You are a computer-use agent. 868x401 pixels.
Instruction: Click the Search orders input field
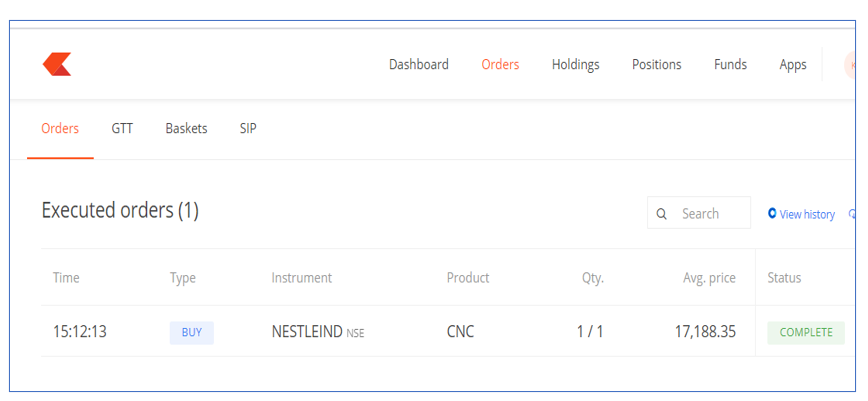point(699,213)
